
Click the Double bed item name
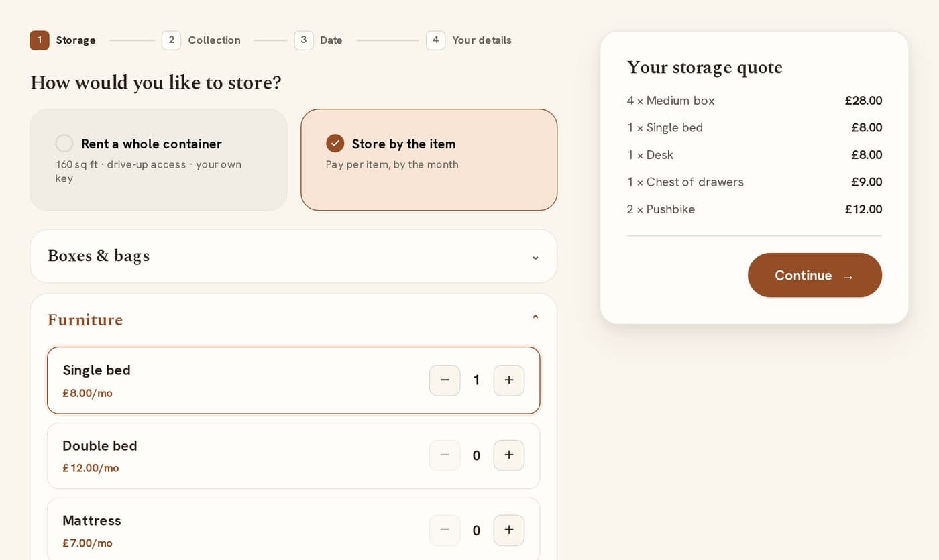click(x=100, y=446)
